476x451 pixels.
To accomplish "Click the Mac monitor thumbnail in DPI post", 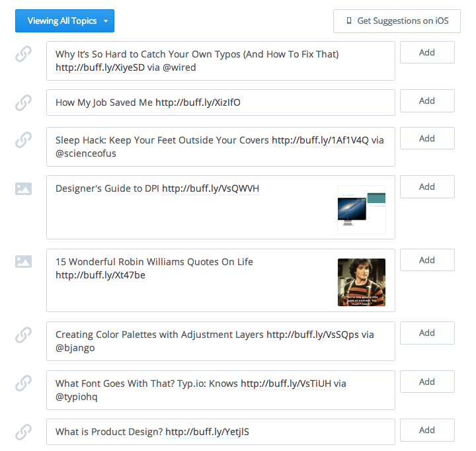I will coord(361,209).
